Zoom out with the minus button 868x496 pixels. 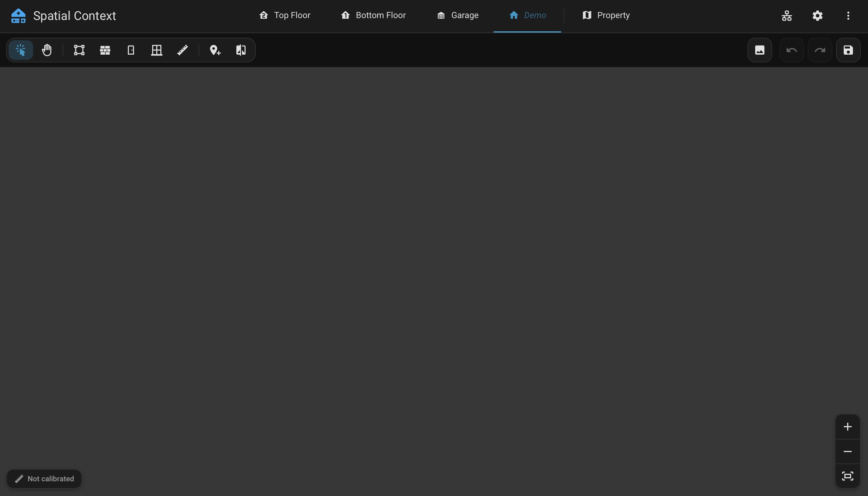click(848, 451)
